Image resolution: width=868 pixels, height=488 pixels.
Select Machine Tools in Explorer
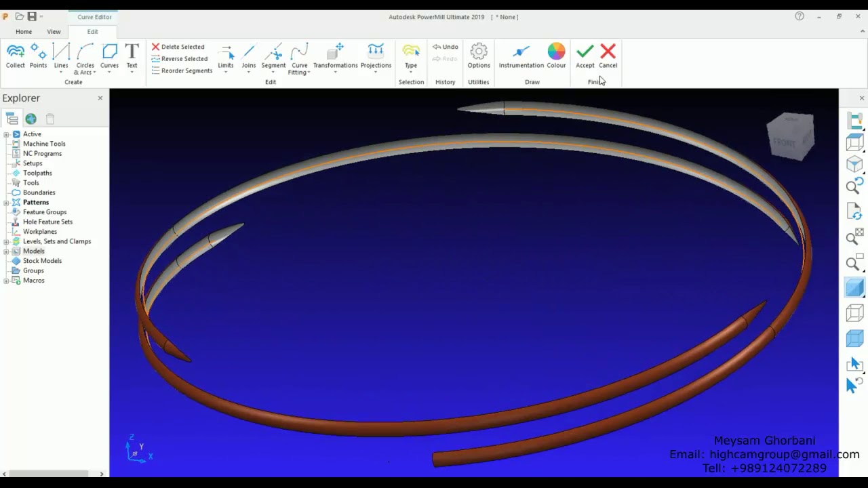44,144
